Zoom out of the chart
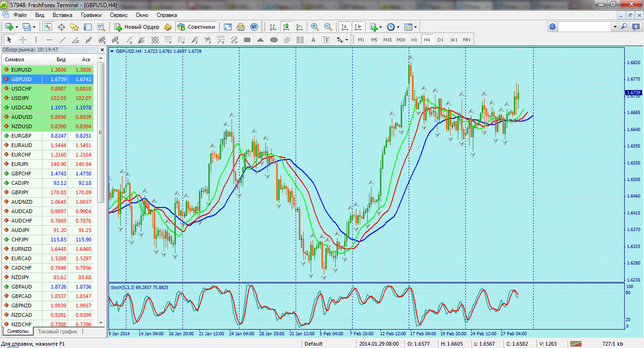Image resolution: width=644 pixels, height=348 pixels. click(328, 27)
